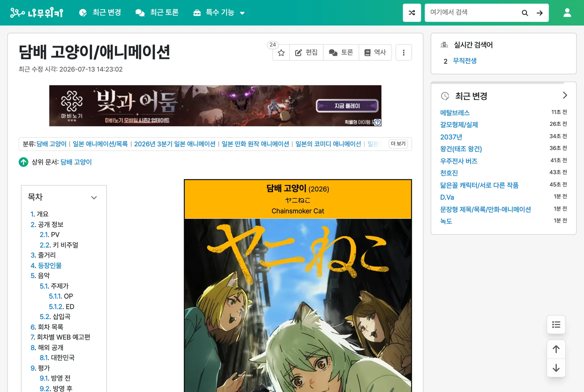Click the table of contents float button
This screenshot has height=392, width=584.
tap(556, 324)
